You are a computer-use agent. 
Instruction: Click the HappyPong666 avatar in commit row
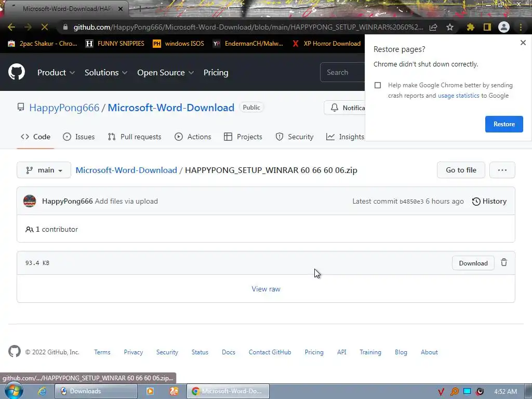[30, 201]
